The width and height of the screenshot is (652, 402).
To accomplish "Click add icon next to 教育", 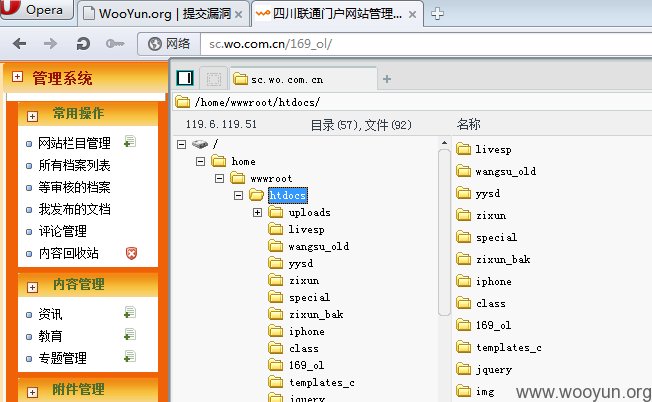I will pos(130,335).
